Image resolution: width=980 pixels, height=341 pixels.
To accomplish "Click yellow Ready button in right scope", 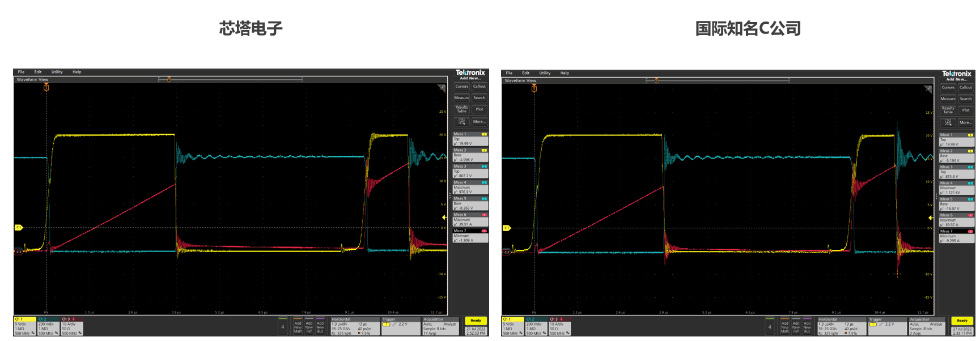I will click(x=962, y=321).
